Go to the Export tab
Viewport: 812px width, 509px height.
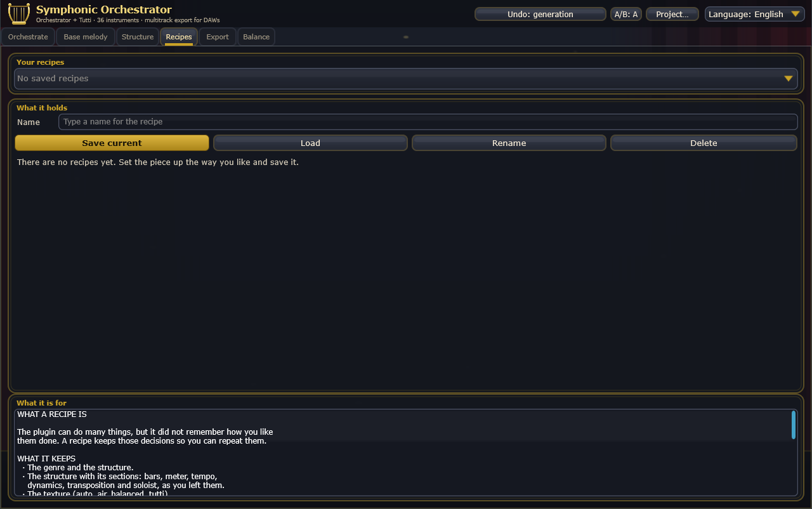coord(218,37)
